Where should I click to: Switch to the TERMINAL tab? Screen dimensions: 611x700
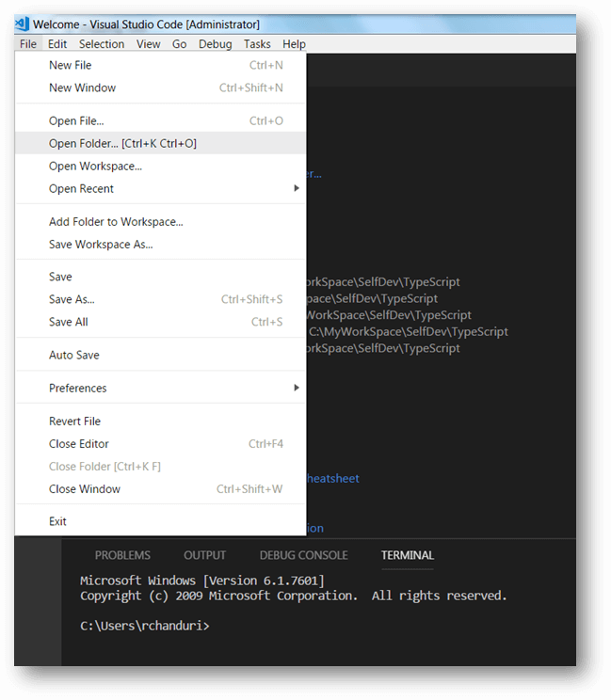coord(408,555)
